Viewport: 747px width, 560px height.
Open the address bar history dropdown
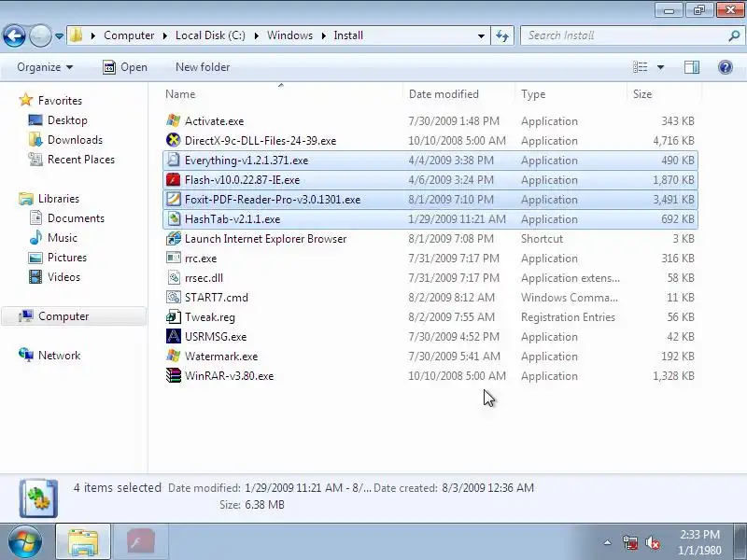481,35
